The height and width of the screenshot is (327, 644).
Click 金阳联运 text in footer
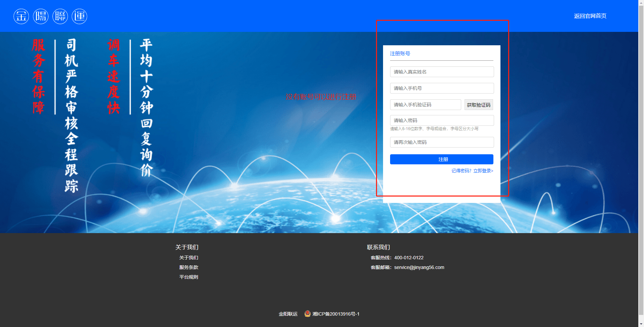(288, 314)
